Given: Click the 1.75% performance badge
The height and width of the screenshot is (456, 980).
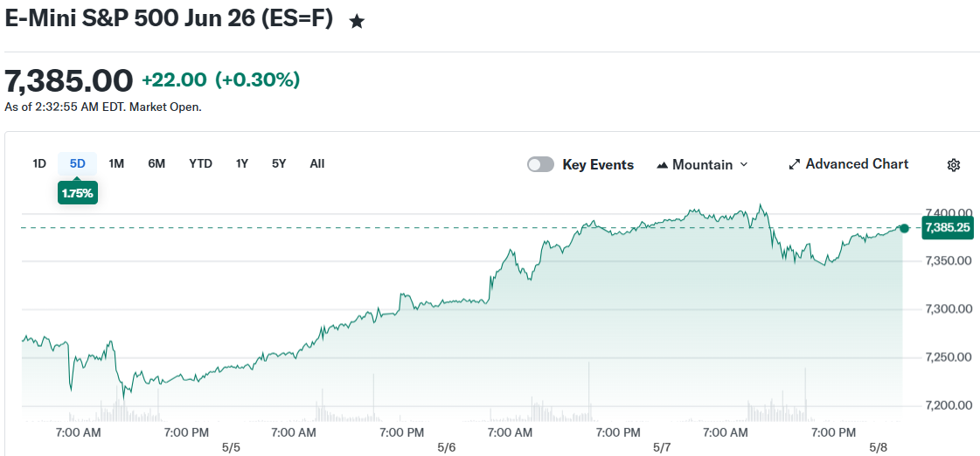Looking at the screenshot, I should tap(78, 193).
